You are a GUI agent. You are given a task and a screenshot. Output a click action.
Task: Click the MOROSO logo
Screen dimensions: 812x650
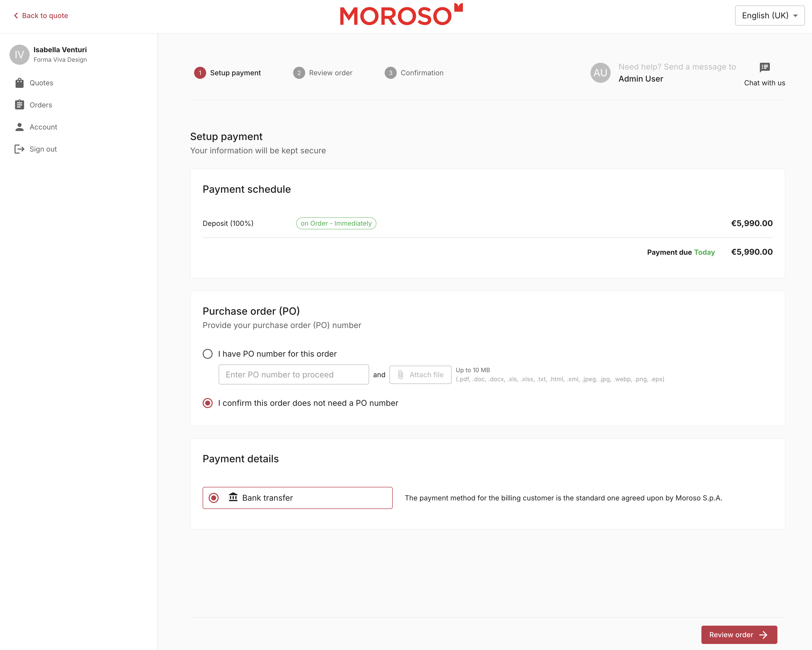click(401, 15)
